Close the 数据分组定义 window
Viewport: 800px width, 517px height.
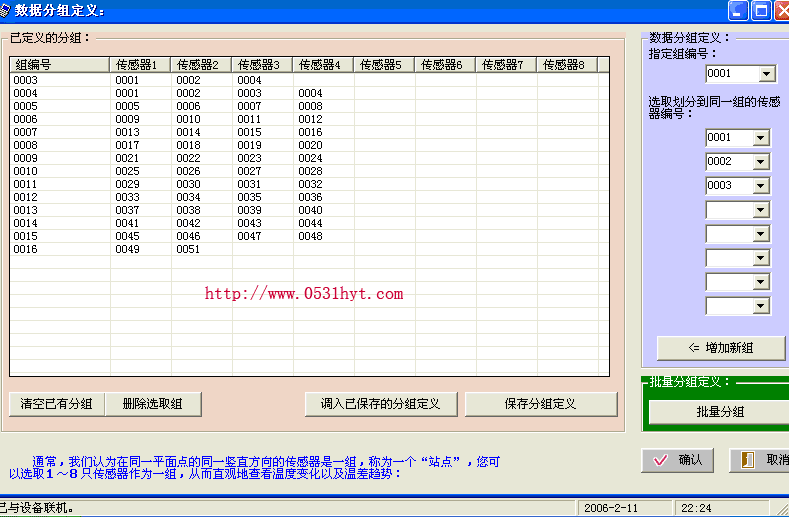pos(782,11)
